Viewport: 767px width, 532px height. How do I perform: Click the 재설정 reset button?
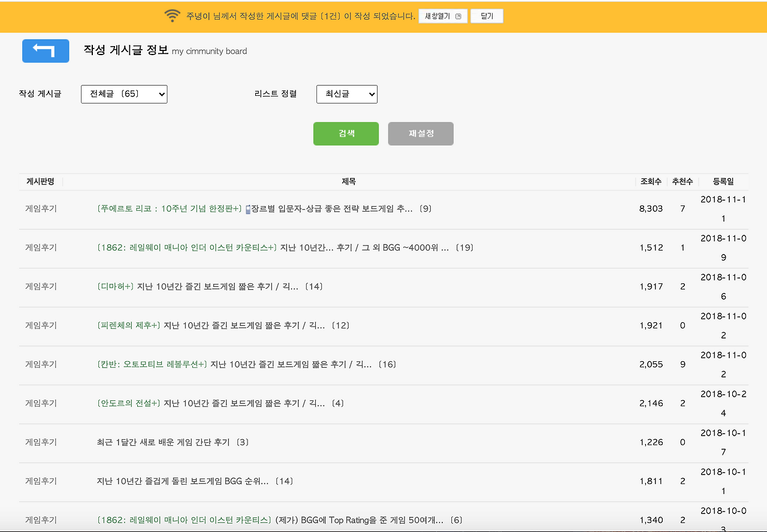421,134
